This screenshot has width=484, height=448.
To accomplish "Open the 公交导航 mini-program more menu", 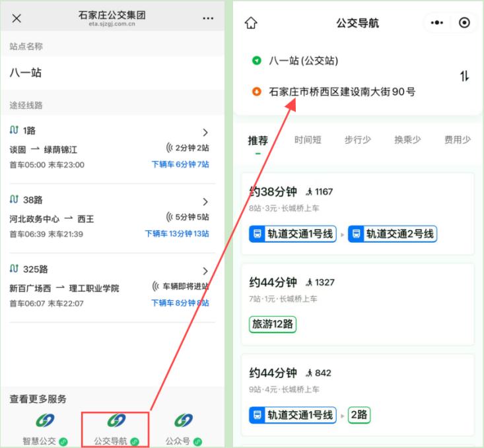I will pyautogui.click(x=436, y=23).
